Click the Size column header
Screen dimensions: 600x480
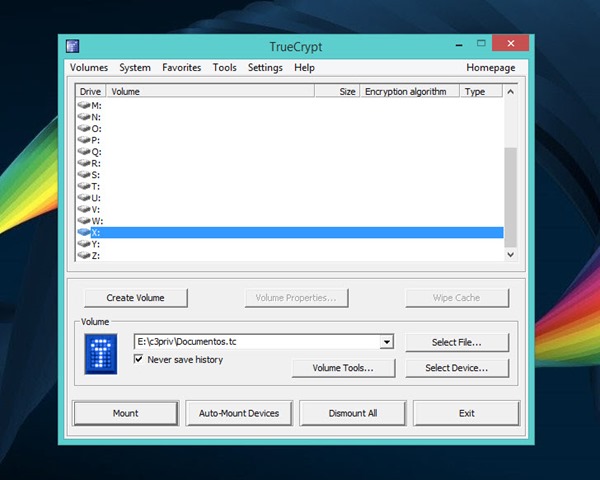[x=337, y=91]
